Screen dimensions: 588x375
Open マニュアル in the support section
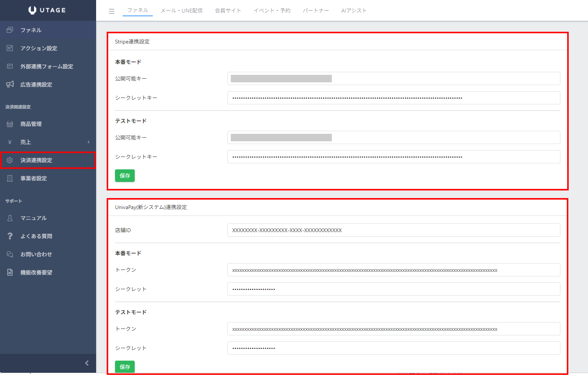pyautogui.click(x=33, y=218)
